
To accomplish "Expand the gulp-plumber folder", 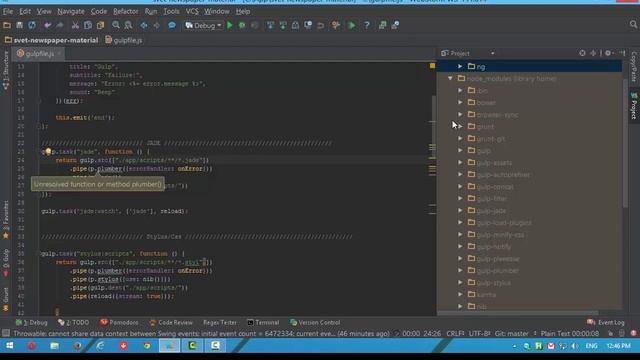I will click(x=460, y=271).
